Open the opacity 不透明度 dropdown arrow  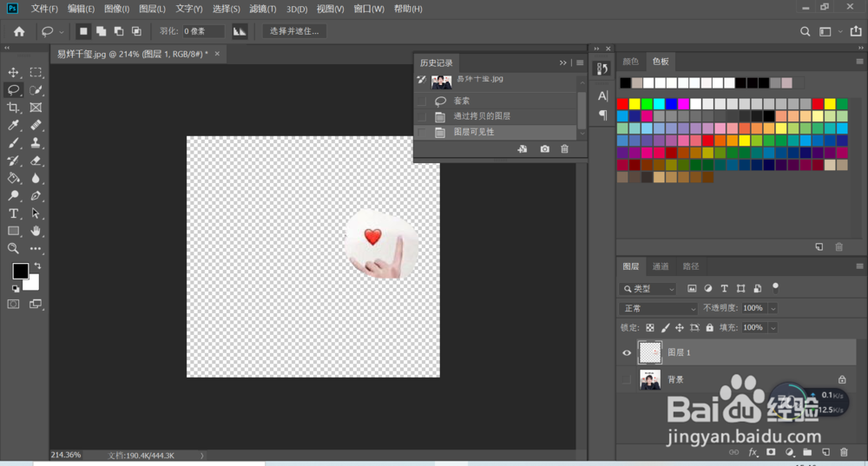pos(773,308)
